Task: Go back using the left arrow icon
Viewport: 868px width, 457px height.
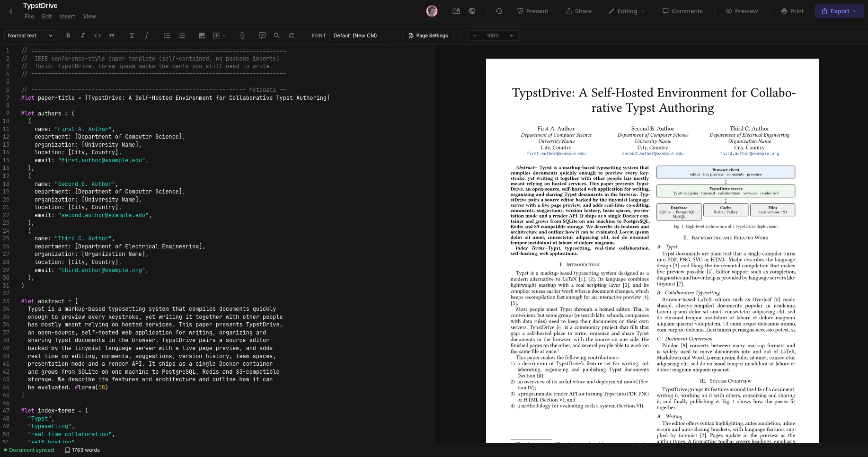Action: (11, 11)
